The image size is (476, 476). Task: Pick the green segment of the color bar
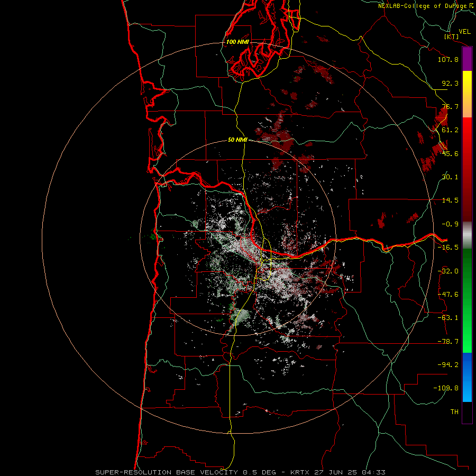coord(467,300)
